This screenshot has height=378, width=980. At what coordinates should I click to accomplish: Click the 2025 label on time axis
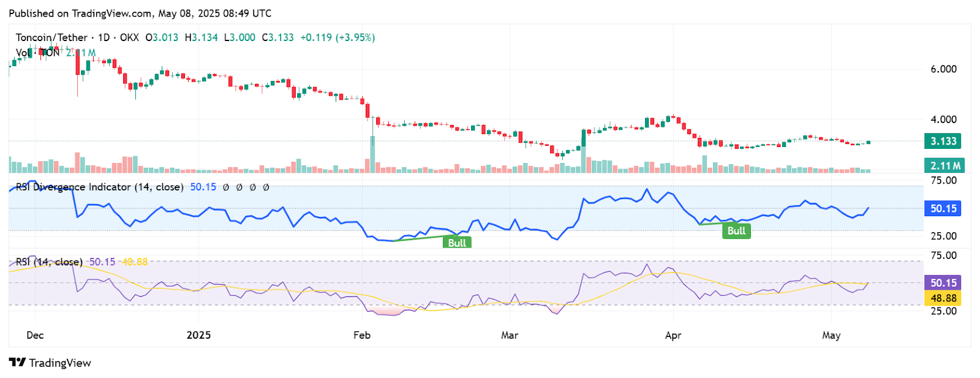[x=198, y=335]
